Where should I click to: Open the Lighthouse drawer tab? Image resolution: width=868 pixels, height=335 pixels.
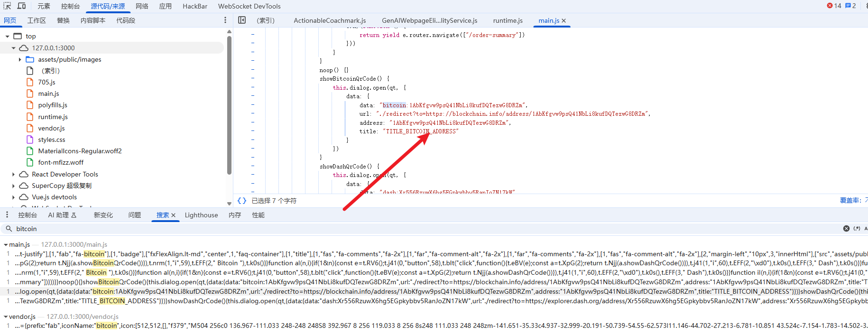pos(201,215)
